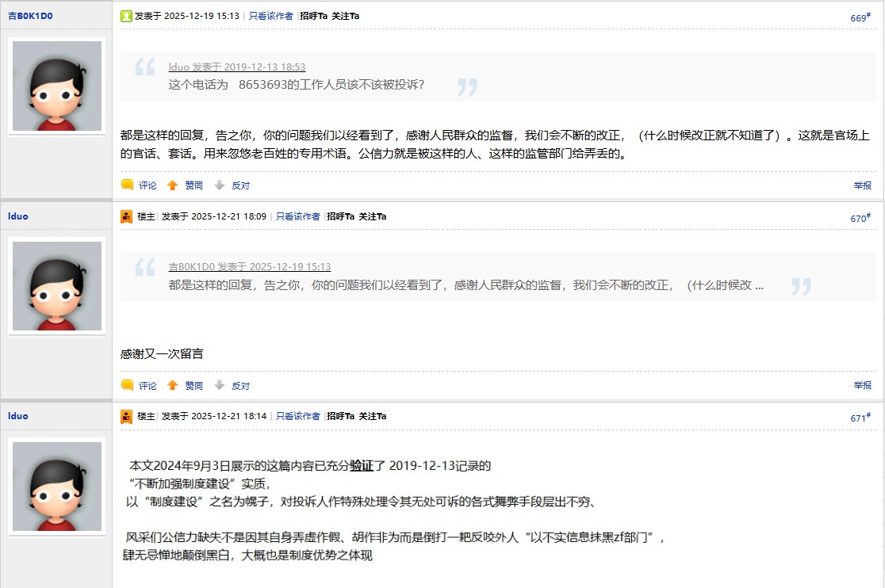885x588 pixels.
Task: Click 招呼Ta in post 670 header
Action: (x=340, y=216)
